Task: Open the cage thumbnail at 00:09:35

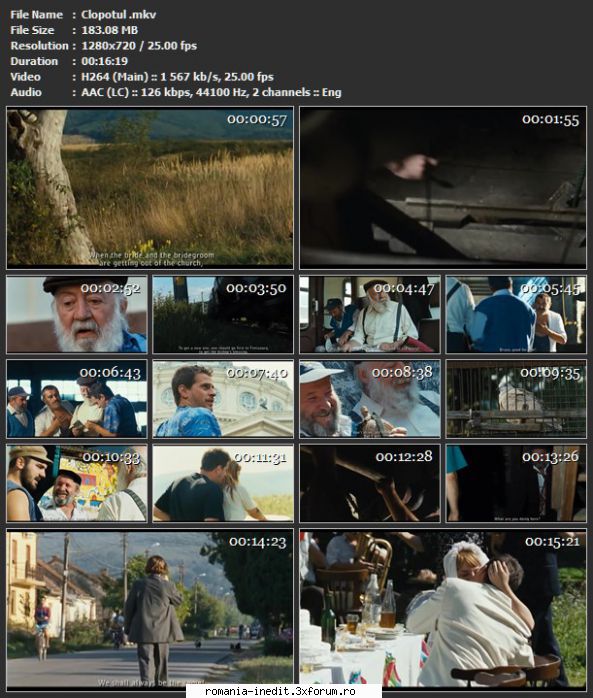Action: [x=516, y=399]
